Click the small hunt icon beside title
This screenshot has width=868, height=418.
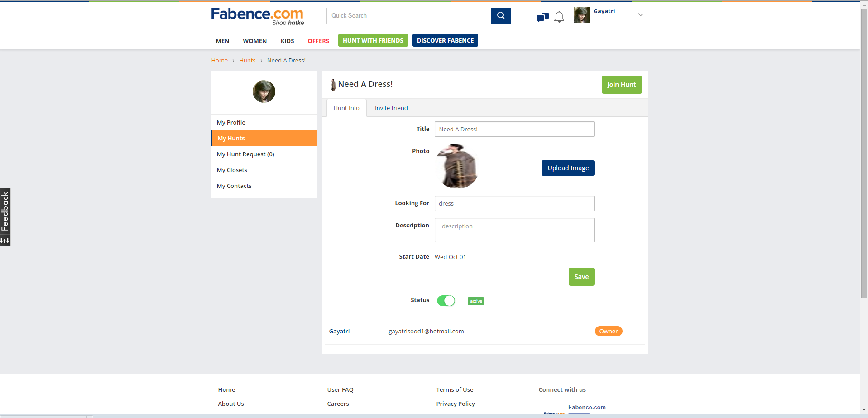pos(333,85)
